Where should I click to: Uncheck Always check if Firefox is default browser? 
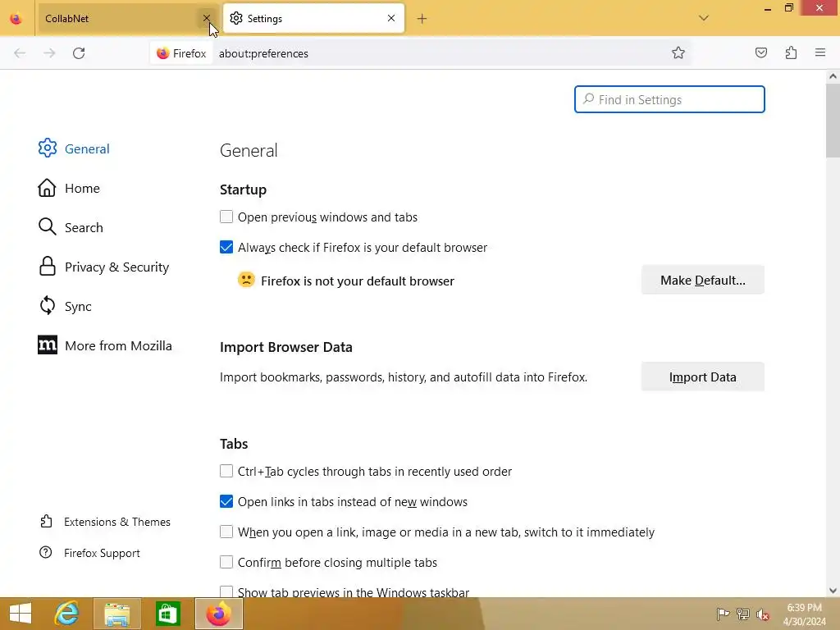tap(226, 247)
